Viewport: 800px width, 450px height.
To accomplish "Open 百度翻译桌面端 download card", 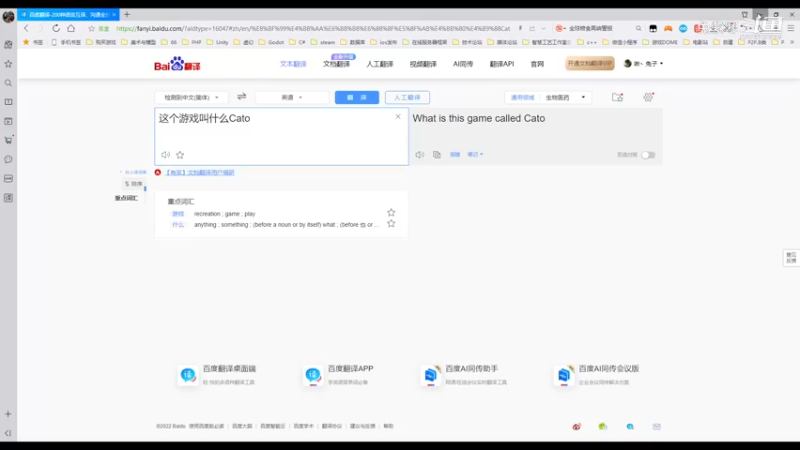I will click(217, 375).
